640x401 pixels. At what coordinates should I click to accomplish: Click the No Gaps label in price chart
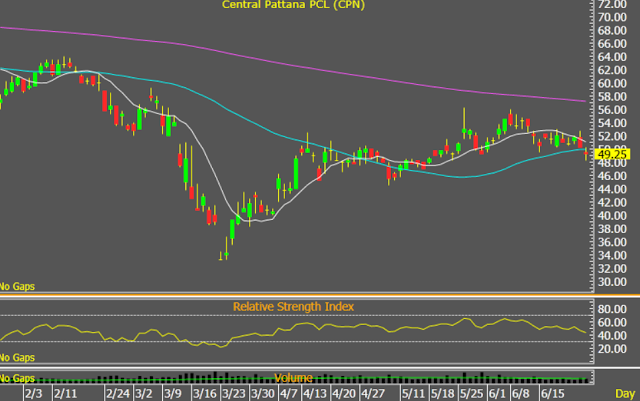(17, 286)
